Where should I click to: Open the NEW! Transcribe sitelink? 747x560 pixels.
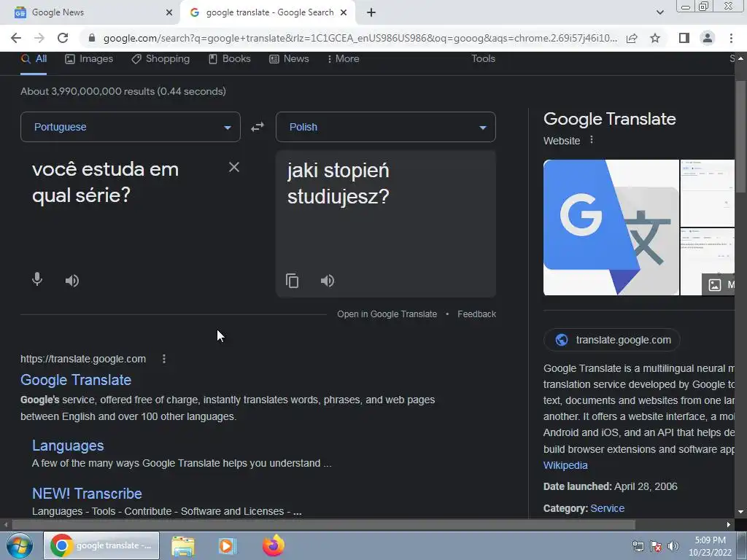click(x=87, y=494)
